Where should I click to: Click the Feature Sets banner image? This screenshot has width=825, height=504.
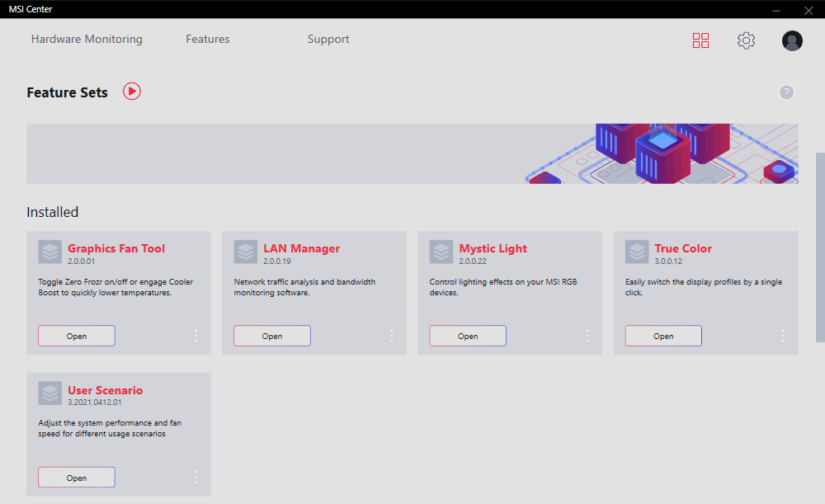(412, 153)
